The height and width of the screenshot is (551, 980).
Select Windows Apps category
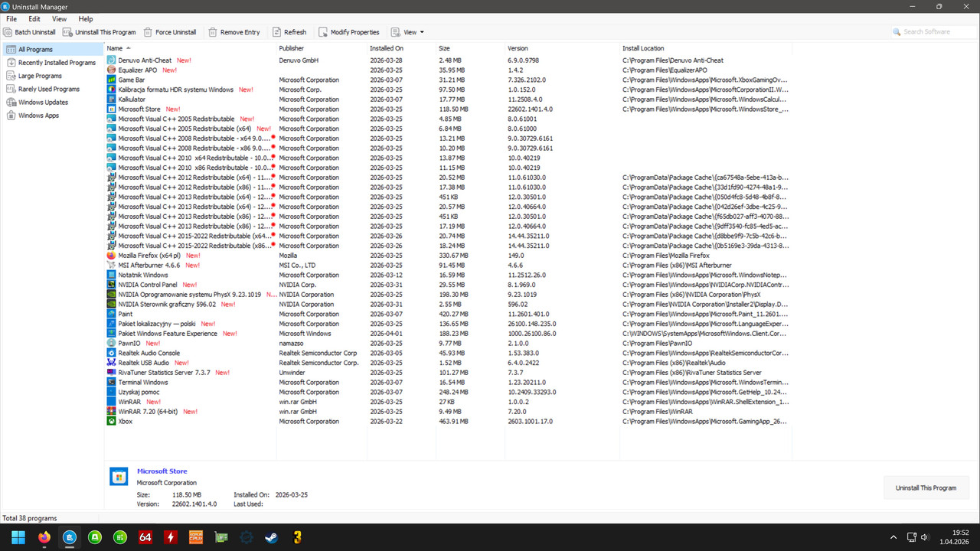click(52, 116)
